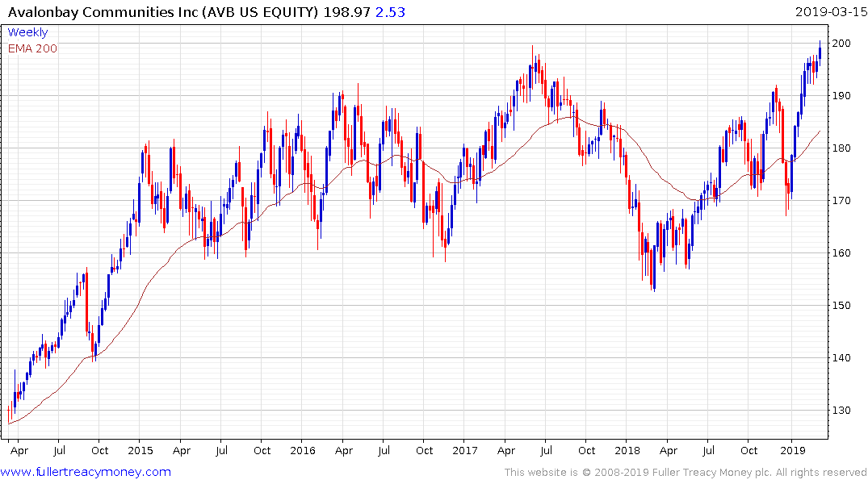This screenshot has width=868, height=484.
Task: Click the 190 price axis label
Action: [x=841, y=96]
